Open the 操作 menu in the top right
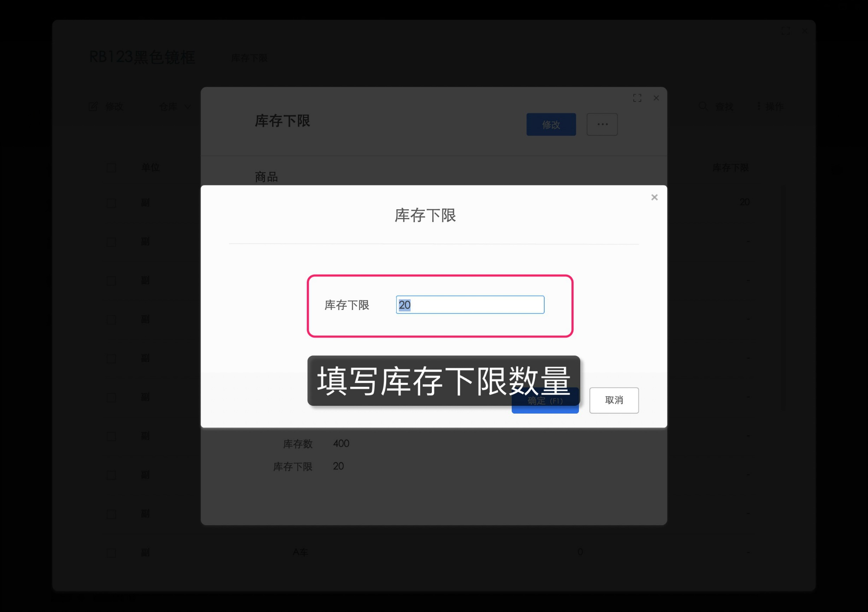 773,106
